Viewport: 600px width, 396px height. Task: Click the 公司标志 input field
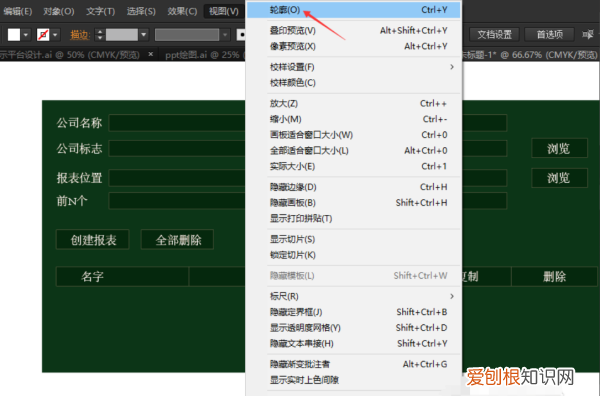click(x=308, y=148)
